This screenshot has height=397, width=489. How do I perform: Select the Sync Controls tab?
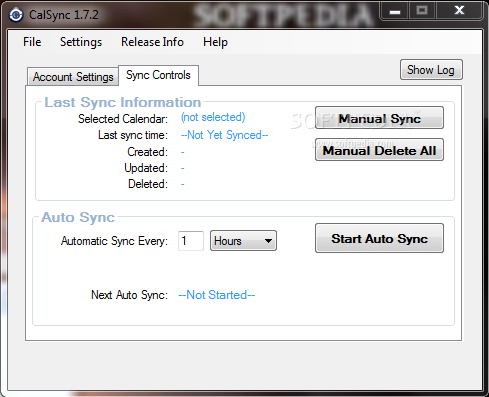pyautogui.click(x=158, y=75)
